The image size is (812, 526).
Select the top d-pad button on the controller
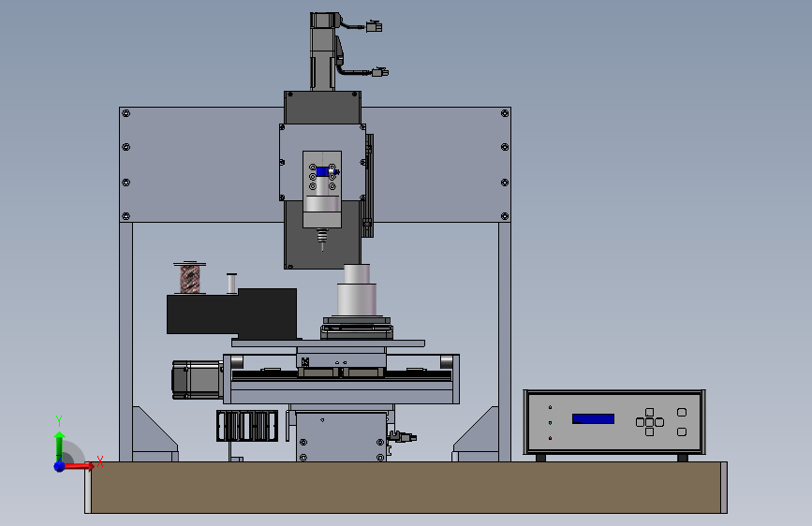tap(649, 412)
